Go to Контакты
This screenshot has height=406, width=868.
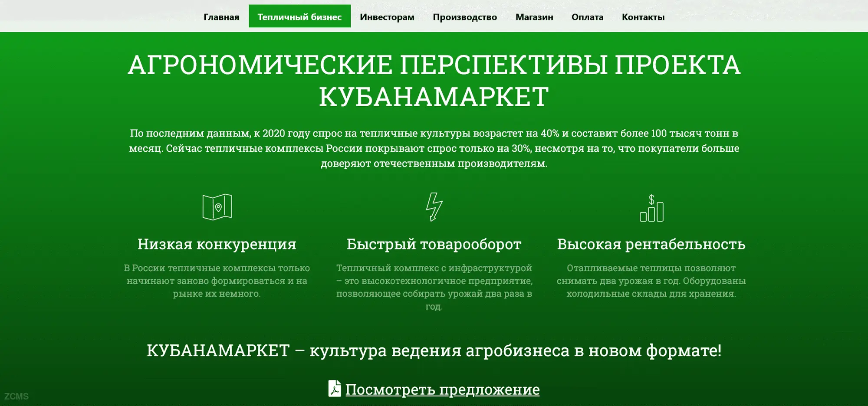643,17
